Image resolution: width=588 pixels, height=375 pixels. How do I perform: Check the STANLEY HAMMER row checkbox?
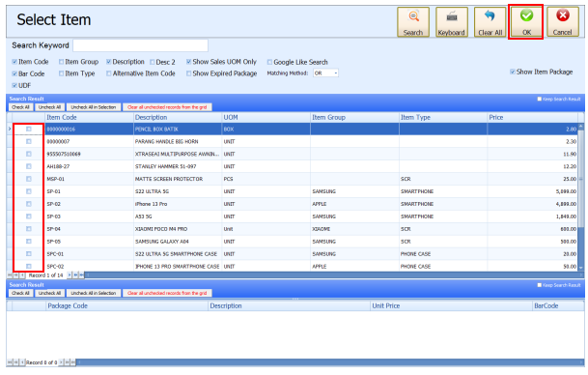tap(29, 166)
